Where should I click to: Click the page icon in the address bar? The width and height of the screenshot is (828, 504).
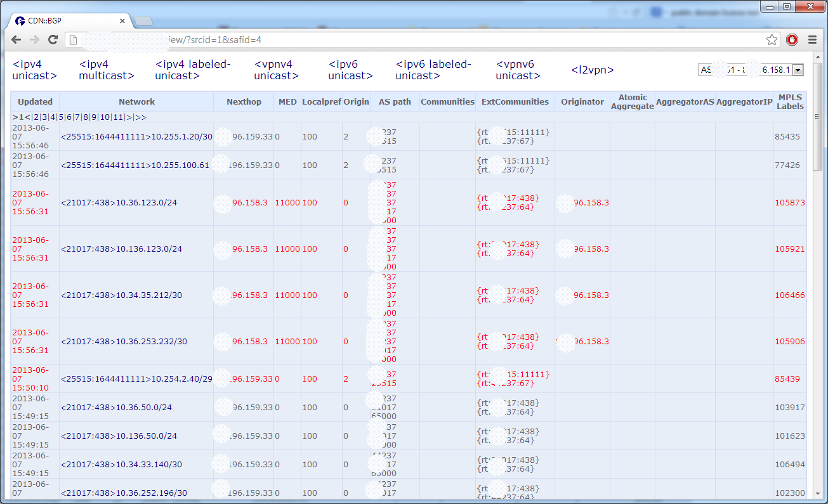pyautogui.click(x=72, y=39)
